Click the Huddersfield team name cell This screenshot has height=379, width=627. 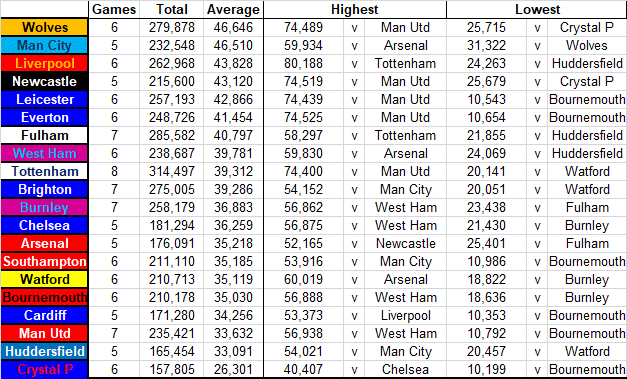(x=44, y=351)
